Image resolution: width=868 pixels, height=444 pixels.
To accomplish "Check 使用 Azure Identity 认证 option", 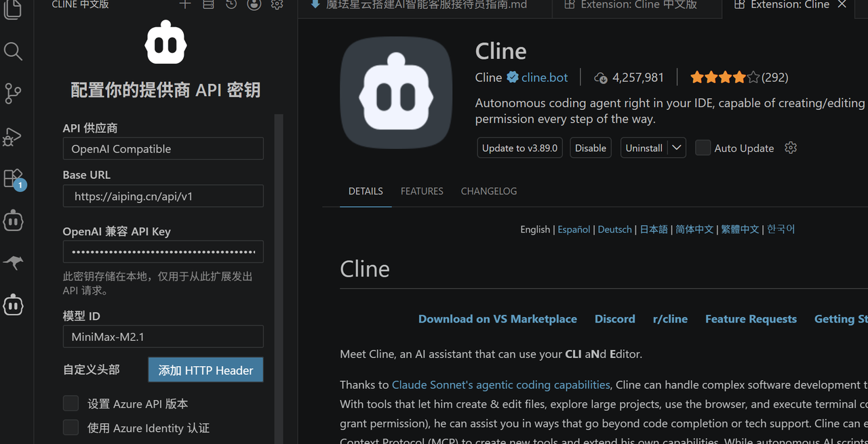I will click(x=71, y=427).
